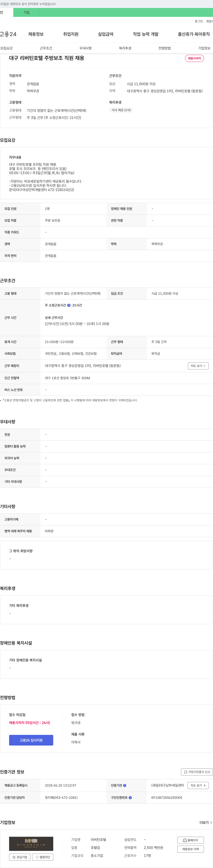Jump to the 모집요강 section tab
The width and height of the screenshot is (213, 868).
point(6,48)
